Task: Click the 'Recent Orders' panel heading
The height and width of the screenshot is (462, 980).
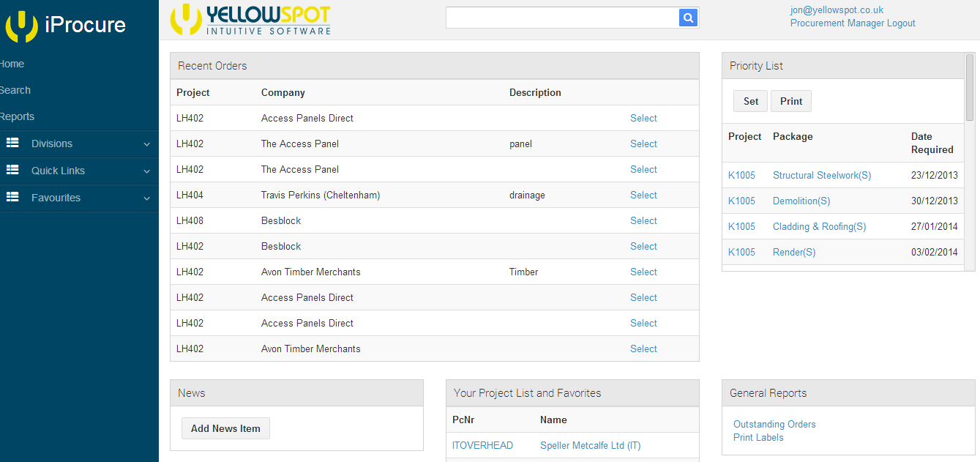Action: pos(212,66)
